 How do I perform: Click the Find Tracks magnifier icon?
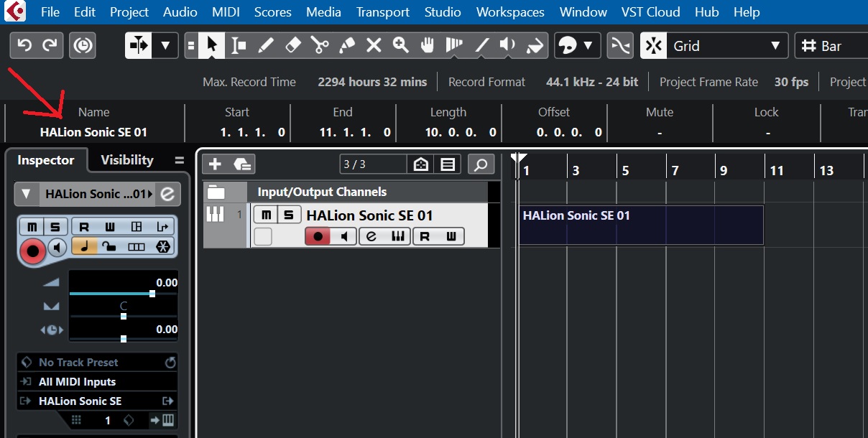pos(481,164)
